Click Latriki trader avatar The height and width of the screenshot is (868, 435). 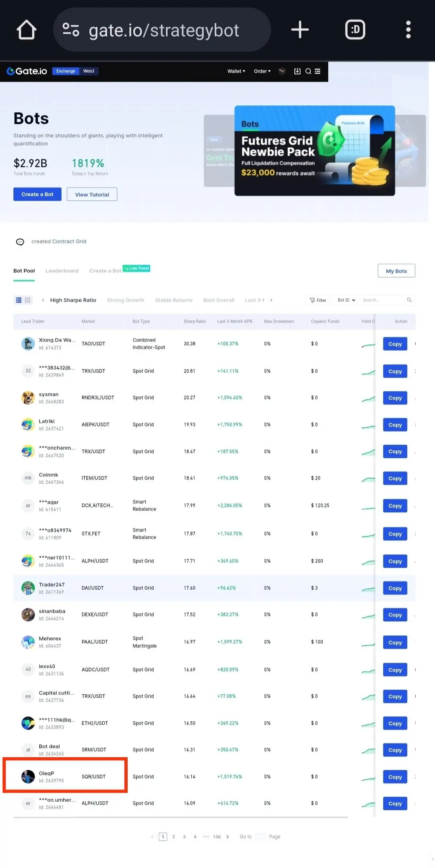pos(28,425)
